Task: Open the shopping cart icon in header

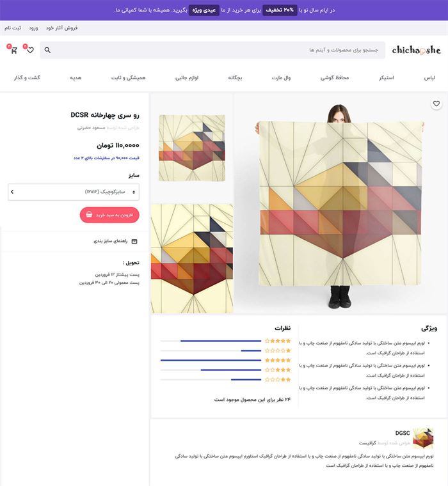Action: pos(13,51)
